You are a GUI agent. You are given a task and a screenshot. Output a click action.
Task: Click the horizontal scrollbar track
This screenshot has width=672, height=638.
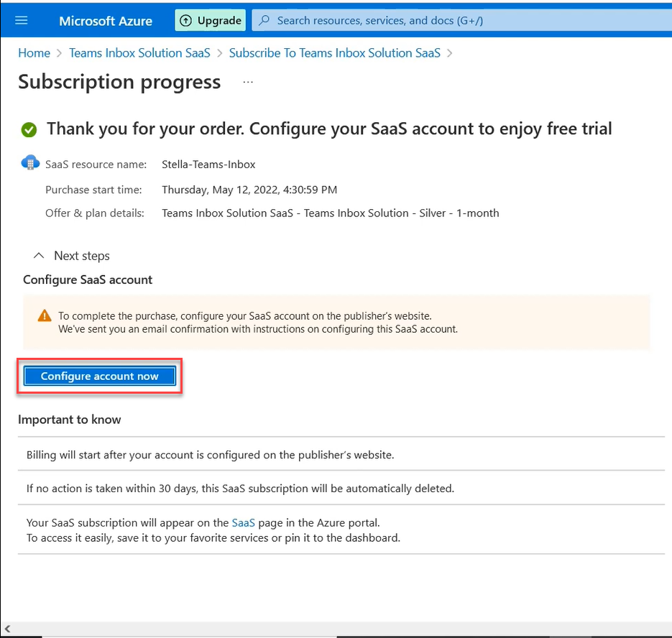(341, 629)
